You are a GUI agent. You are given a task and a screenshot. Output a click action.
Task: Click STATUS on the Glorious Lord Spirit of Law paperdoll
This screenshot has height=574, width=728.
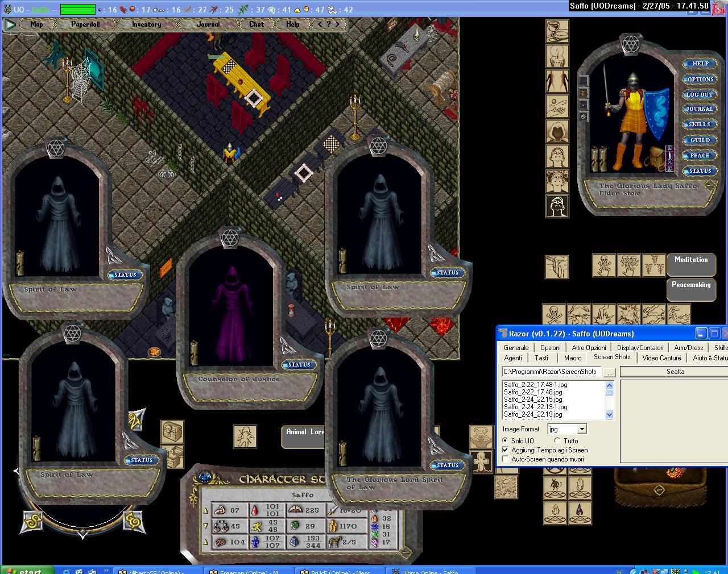pyautogui.click(x=447, y=465)
